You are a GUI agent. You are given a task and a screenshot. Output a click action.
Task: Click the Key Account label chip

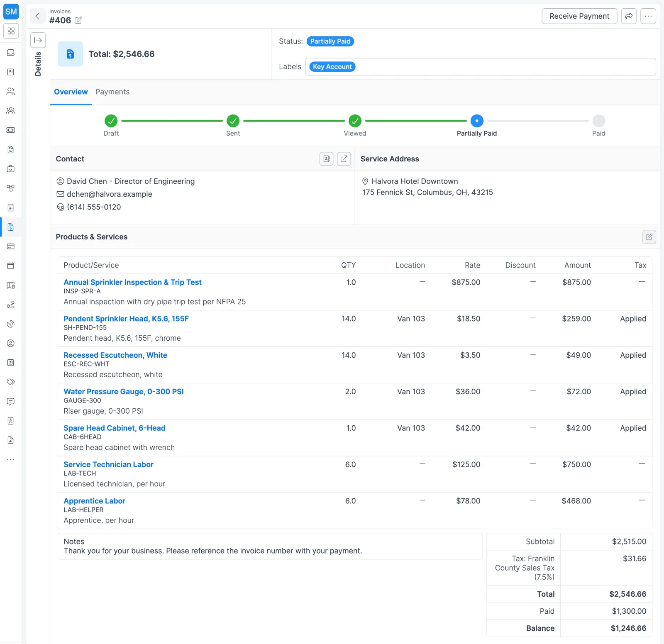(x=332, y=67)
